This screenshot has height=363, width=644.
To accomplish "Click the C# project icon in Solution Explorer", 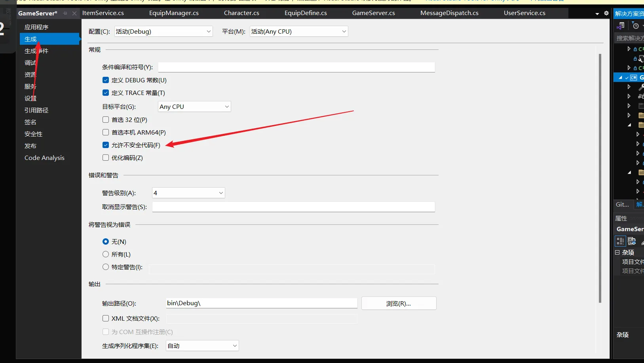I will [x=634, y=78].
